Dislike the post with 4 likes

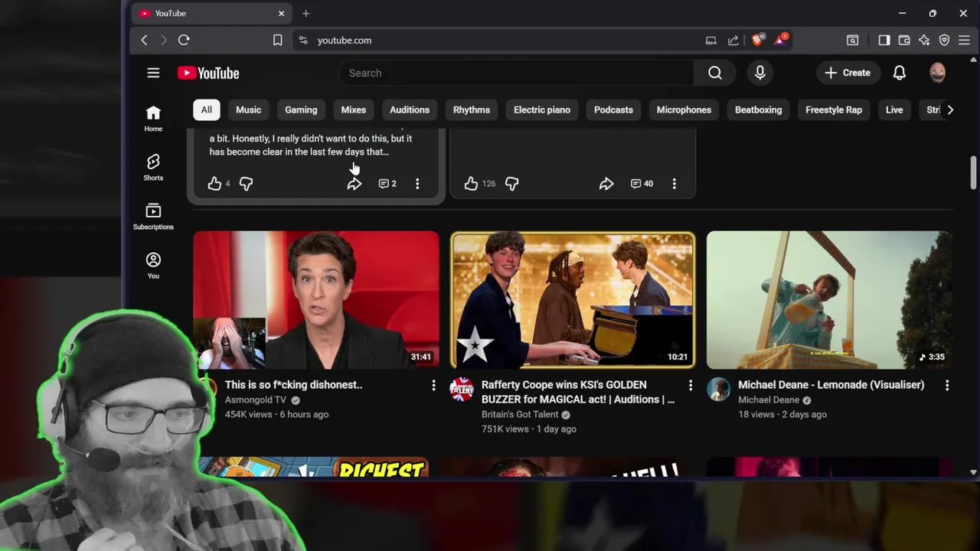[246, 184]
